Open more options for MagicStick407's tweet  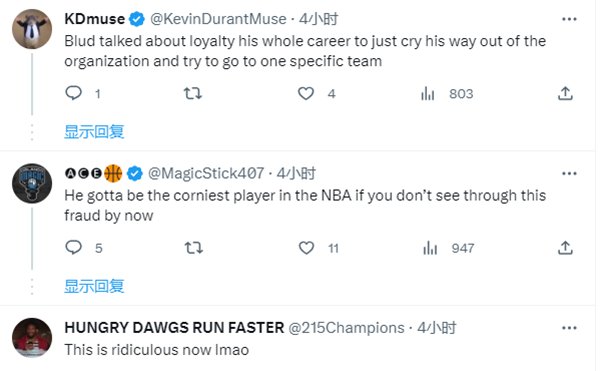[x=569, y=174]
